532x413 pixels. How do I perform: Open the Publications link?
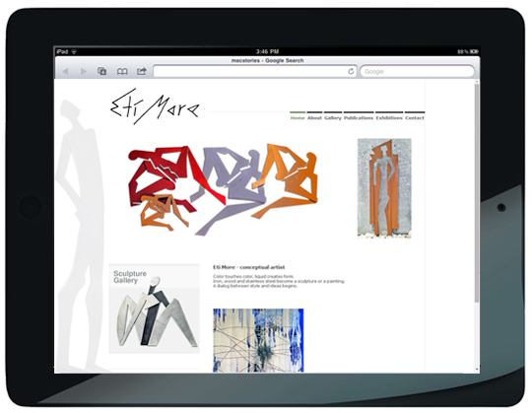(359, 118)
